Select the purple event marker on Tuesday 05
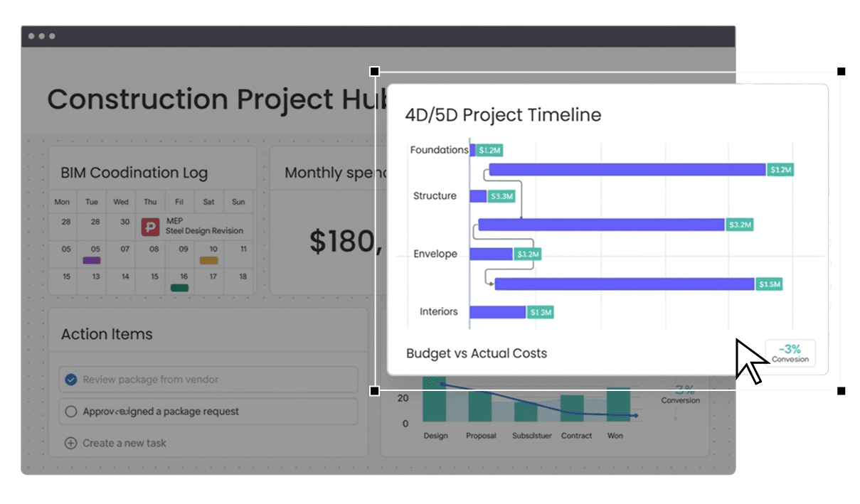The image size is (860, 504). point(92,261)
